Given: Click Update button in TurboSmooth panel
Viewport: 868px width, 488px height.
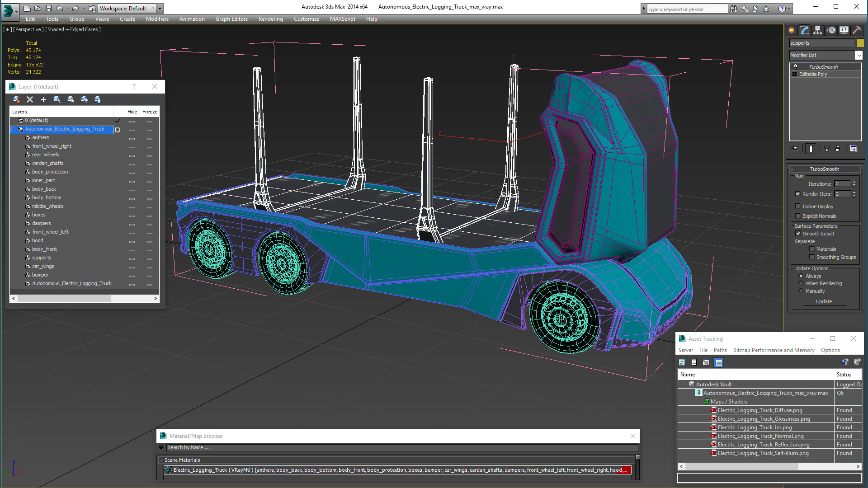Looking at the screenshot, I should (x=824, y=301).
